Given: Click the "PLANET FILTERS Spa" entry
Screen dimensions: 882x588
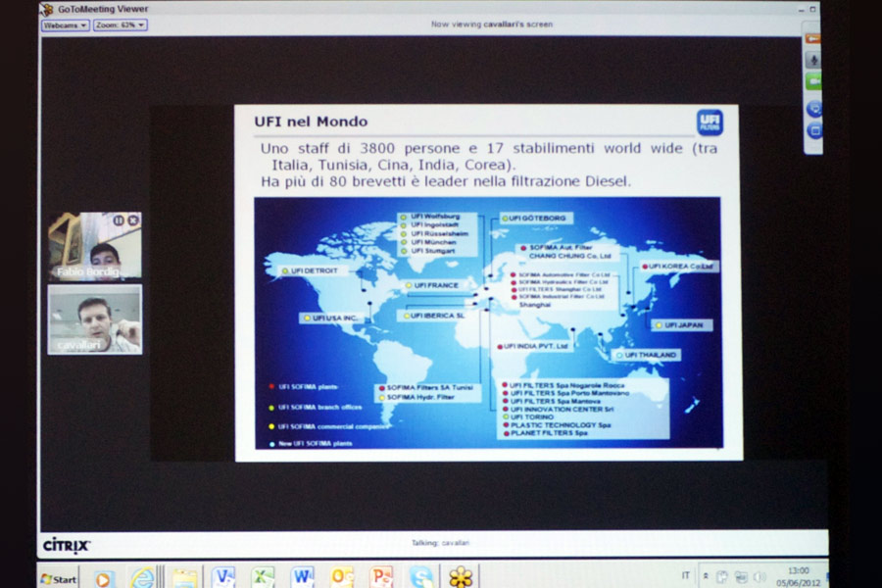Looking at the screenshot, I should pyautogui.click(x=549, y=433).
